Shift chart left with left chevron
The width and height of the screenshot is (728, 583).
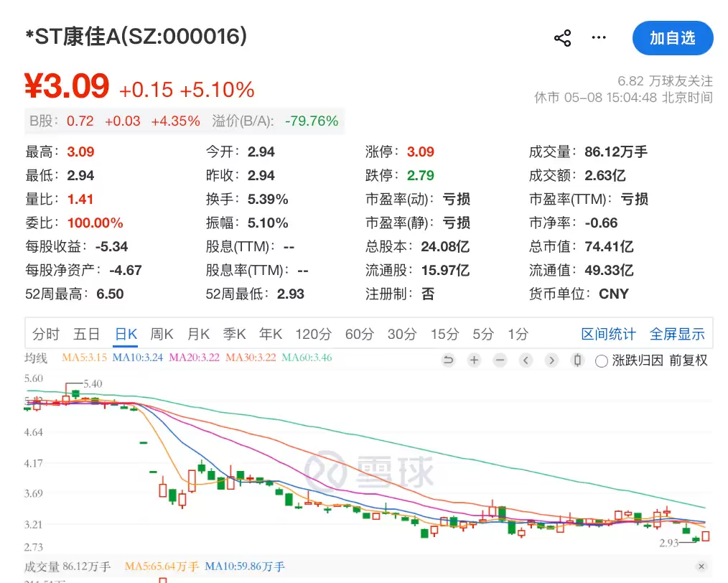(x=526, y=360)
